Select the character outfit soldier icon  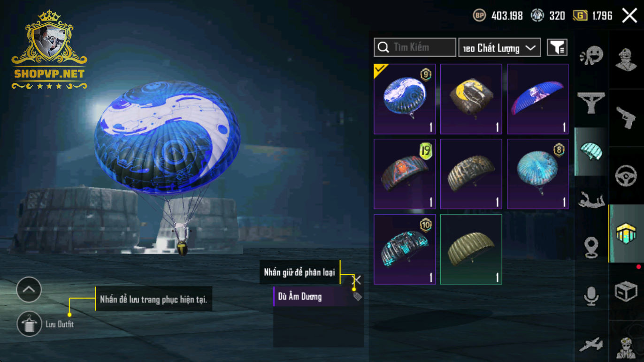click(x=626, y=60)
